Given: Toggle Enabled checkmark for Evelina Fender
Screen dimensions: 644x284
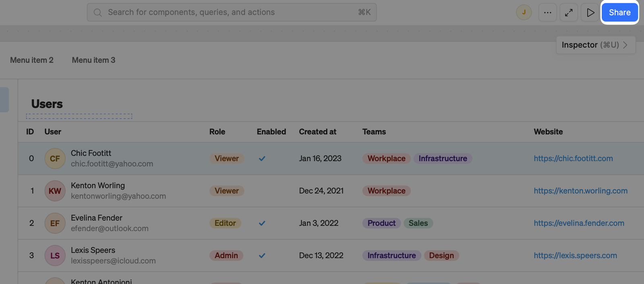Looking at the screenshot, I should click(262, 223).
